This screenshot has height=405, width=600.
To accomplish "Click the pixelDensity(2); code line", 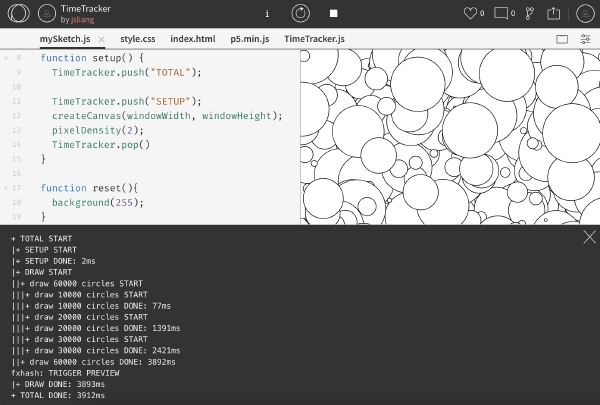I will (x=98, y=130).
